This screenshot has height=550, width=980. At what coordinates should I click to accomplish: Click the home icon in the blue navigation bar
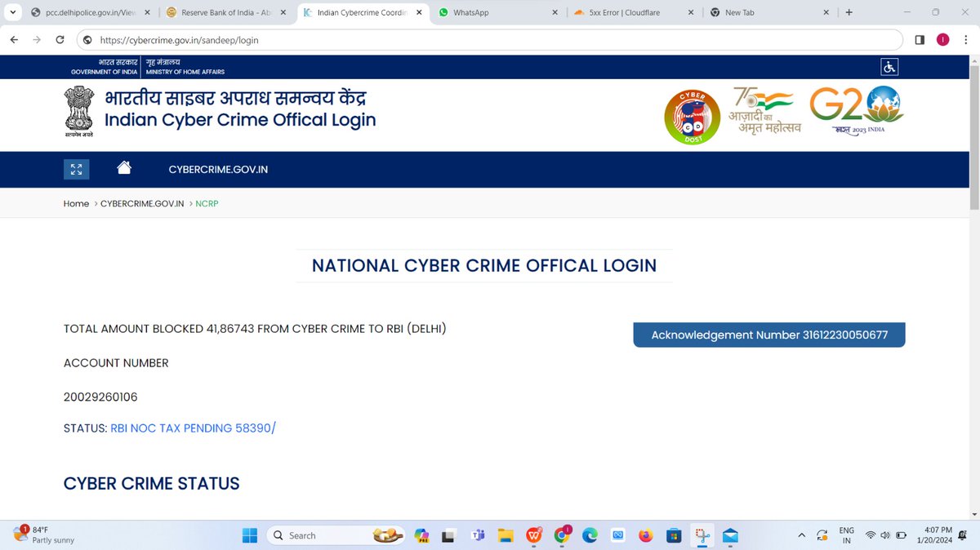click(x=123, y=167)
